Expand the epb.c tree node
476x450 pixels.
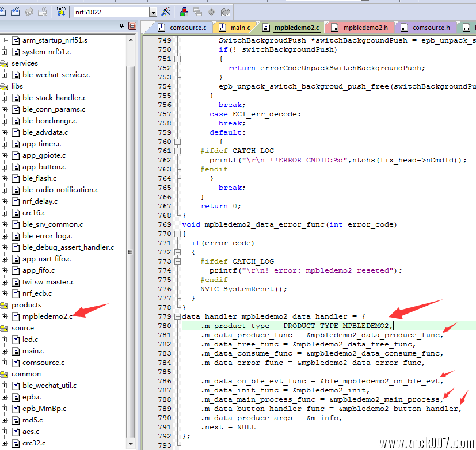pyautogui.click(x=4, y=398)
